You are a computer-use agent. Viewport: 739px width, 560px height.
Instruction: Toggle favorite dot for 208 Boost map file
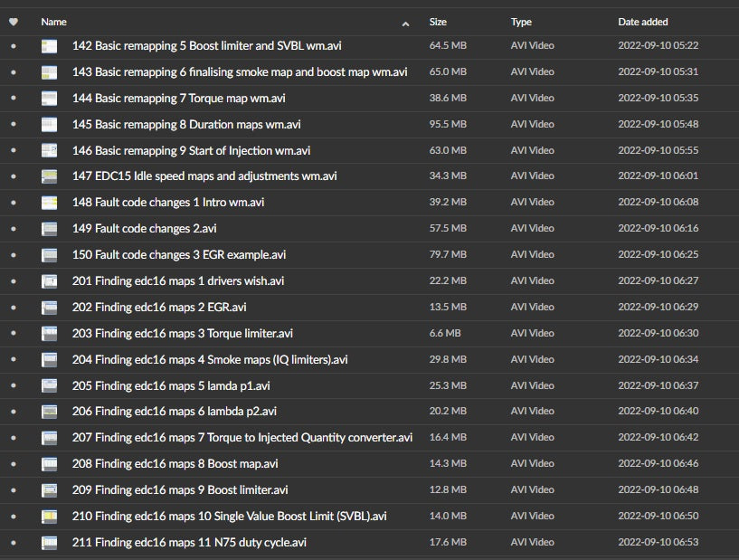(x=14, y=464)
